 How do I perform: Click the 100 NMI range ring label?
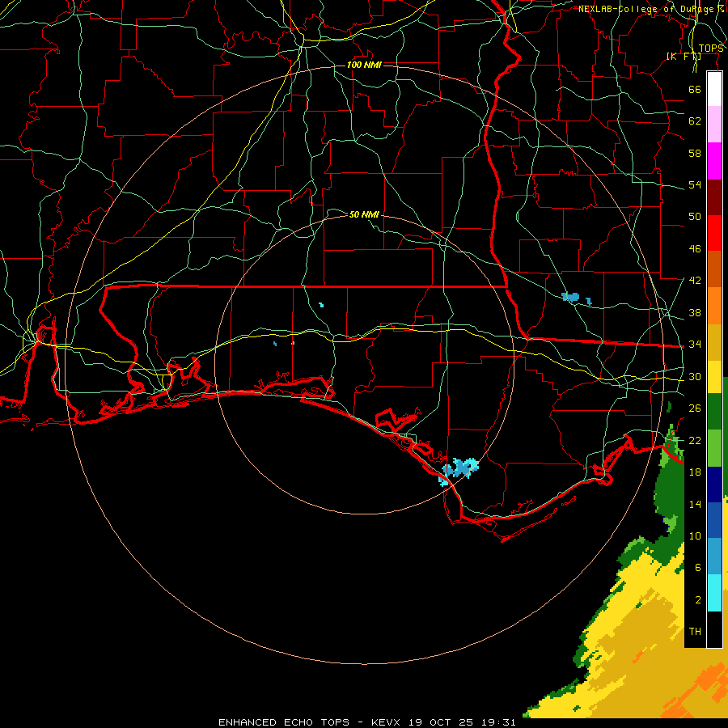click(x=364, y=65)
